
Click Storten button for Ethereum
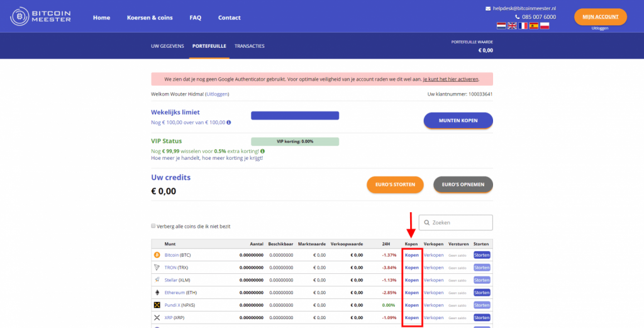tap(482, 293)
